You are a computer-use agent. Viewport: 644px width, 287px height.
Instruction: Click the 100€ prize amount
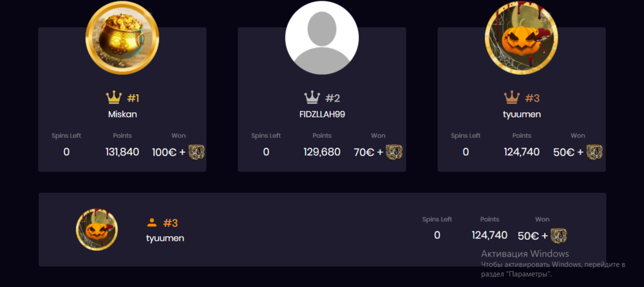point(165,152)
